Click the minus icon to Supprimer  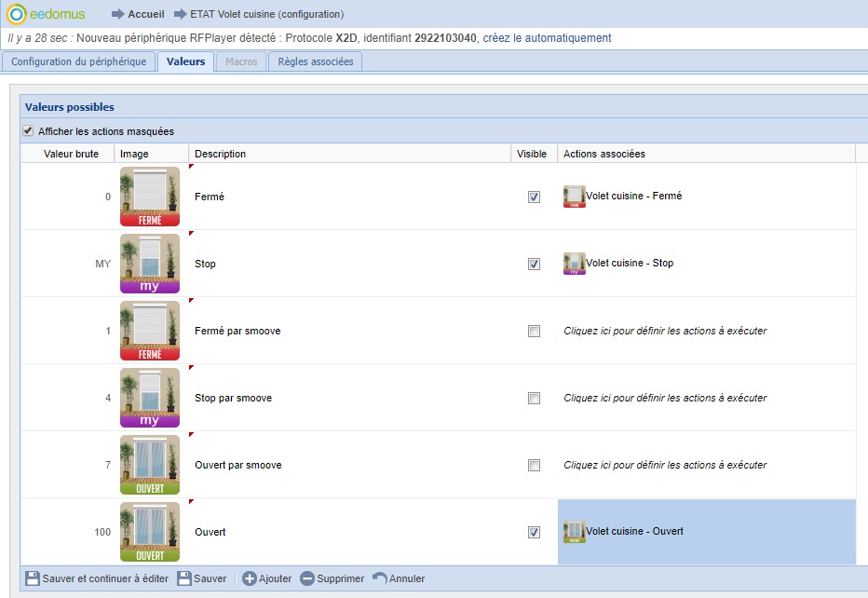(307, 578)
